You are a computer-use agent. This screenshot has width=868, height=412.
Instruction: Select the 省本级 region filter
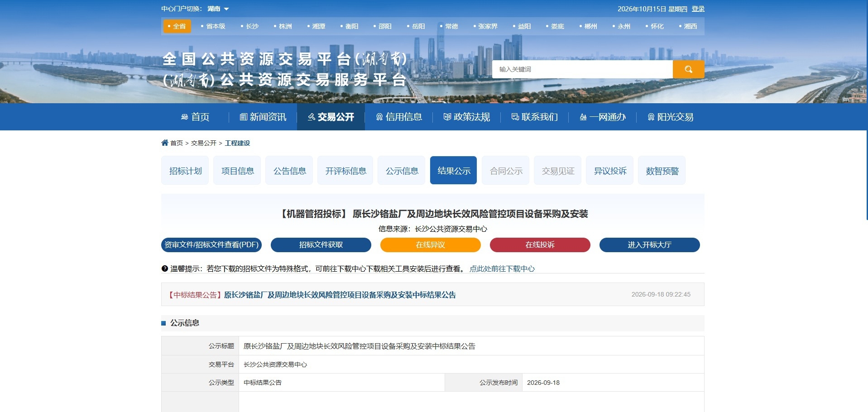(213, 26)
